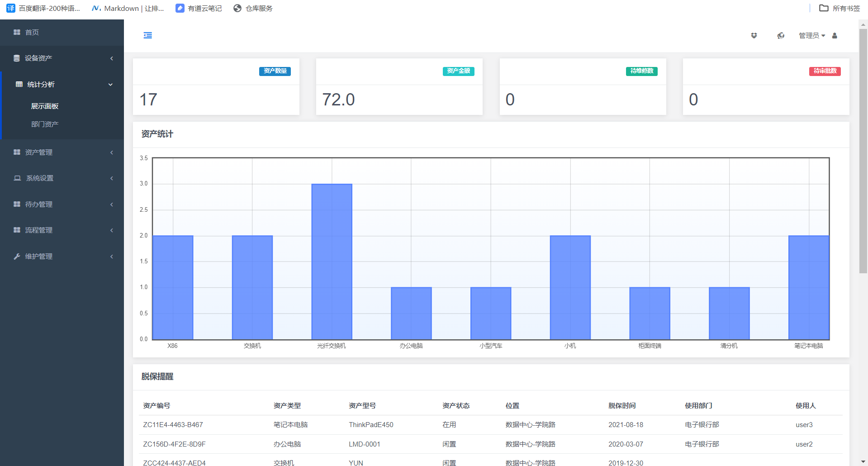This screenshot has width=868, height=466.
Task: Toggle the sidebar collapse icon
Action: (148, 35)
